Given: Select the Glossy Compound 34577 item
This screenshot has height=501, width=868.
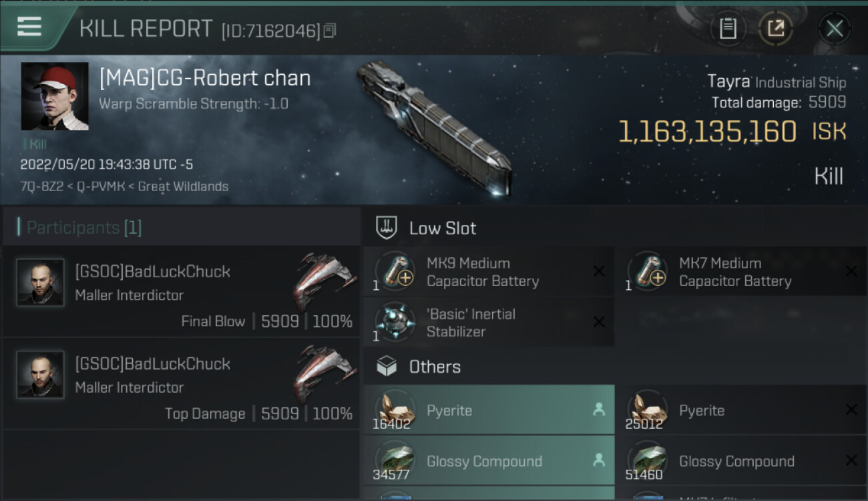Looking at the screenshot, I should point(489,461).
